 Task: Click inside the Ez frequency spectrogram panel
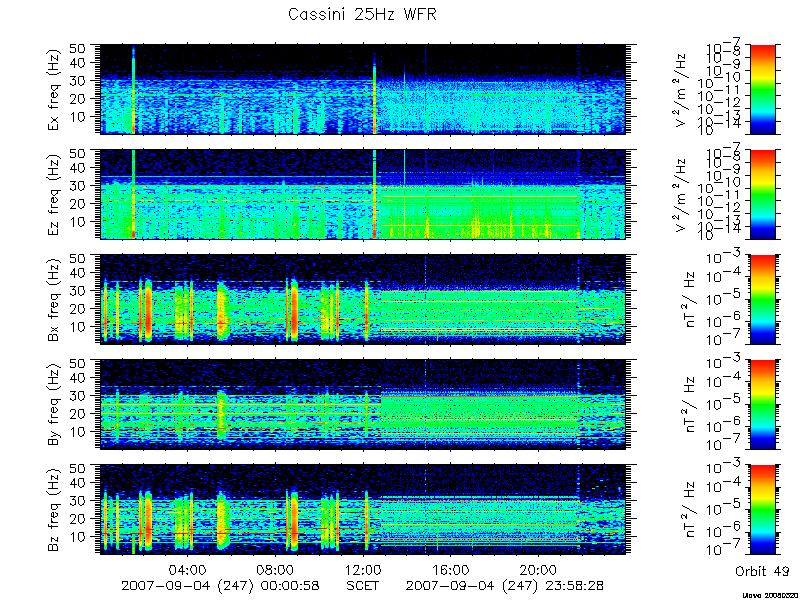(x=362, y=194)
